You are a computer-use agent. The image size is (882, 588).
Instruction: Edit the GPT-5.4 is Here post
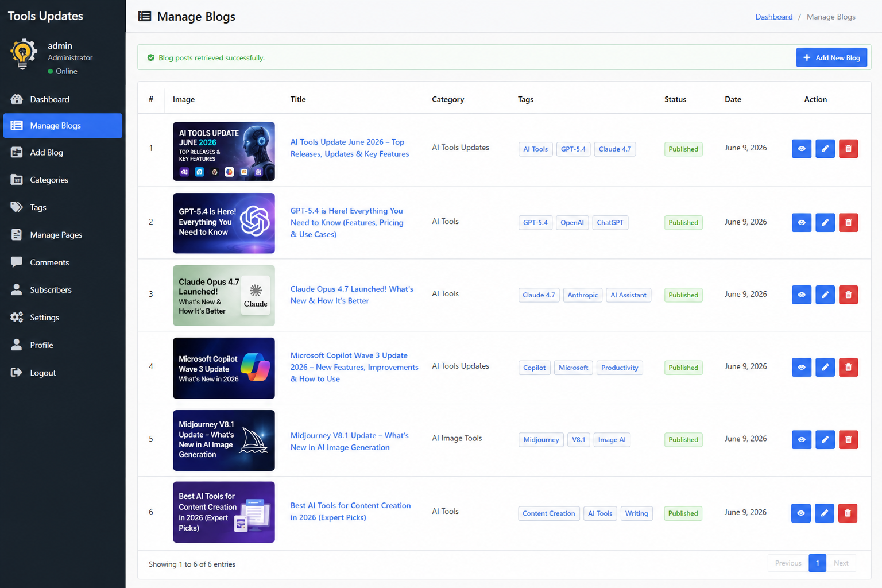(x=825, y=222)
